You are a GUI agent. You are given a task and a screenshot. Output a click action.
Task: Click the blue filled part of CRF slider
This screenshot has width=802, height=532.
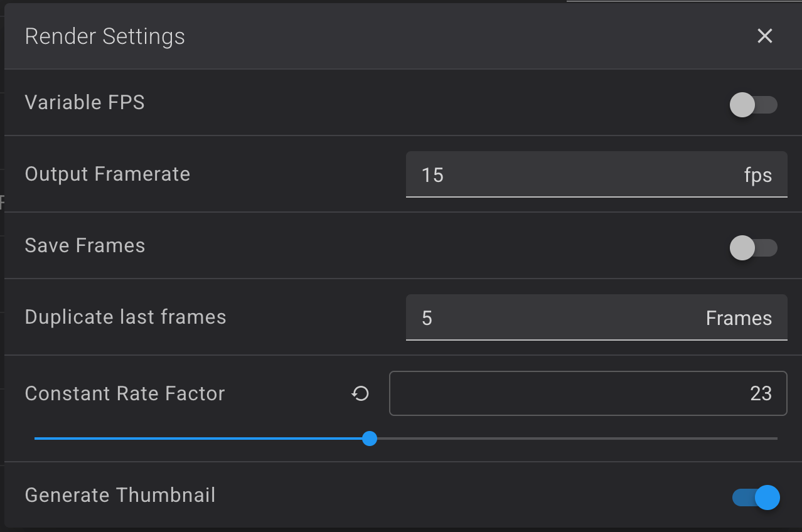click(201, 439)
